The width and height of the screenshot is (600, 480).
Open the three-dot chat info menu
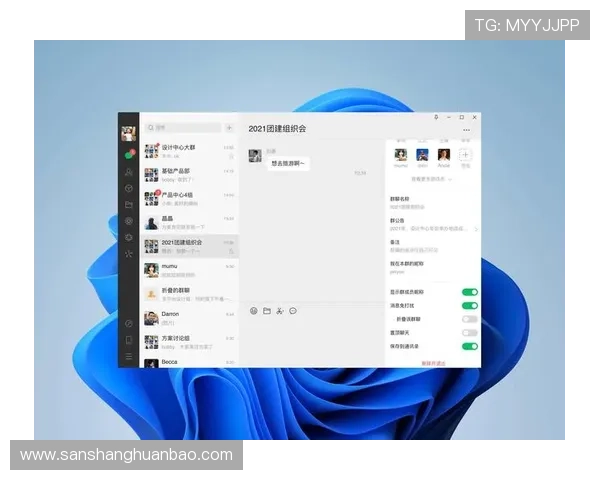click(x=466, y=130)
